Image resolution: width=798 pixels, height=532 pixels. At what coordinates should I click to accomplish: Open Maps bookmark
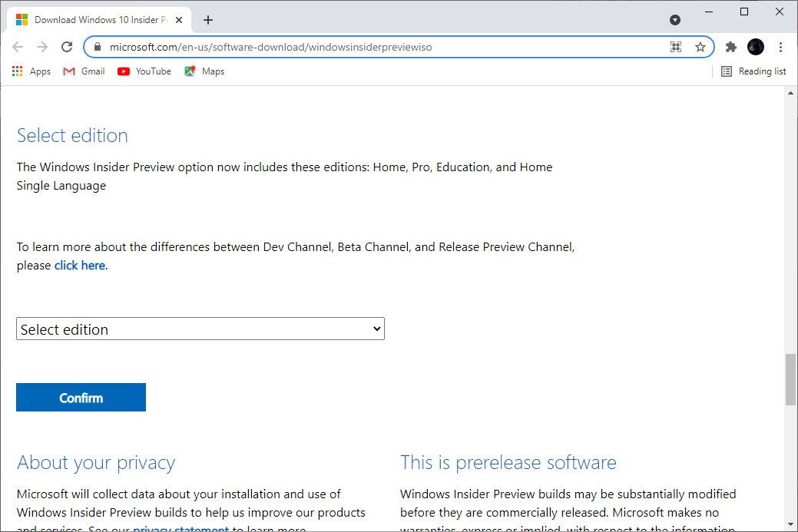[204, 71]
